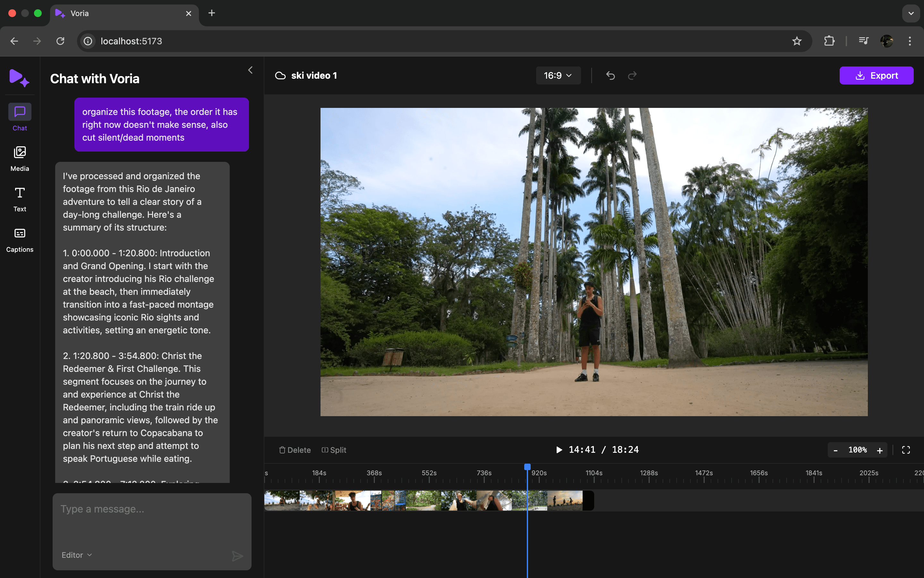The height and width of the screenshot is (578, 924).
Task: Click the cloud save status icon
Action: [x=280, y=75]
